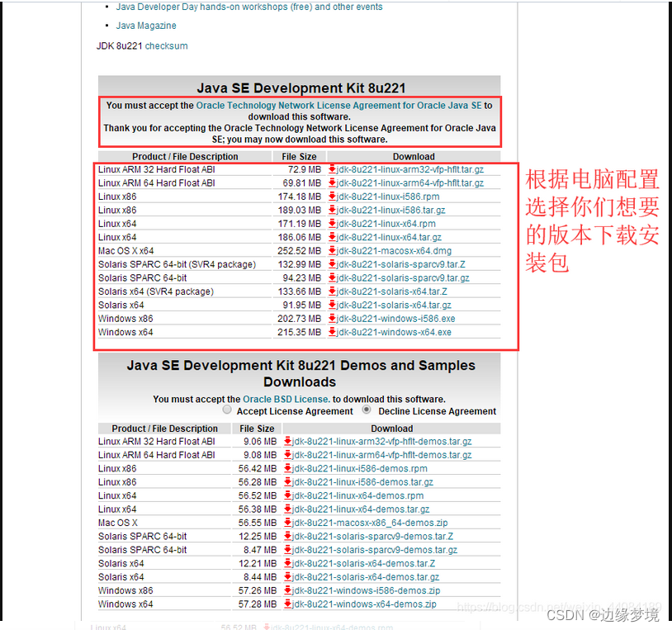Screen dimensions: 672x630
Task: Click download arrow icon for jdk-8u221-linux-arm32-vfp-hflt.tar.gz
Action: tap(332, 169)
